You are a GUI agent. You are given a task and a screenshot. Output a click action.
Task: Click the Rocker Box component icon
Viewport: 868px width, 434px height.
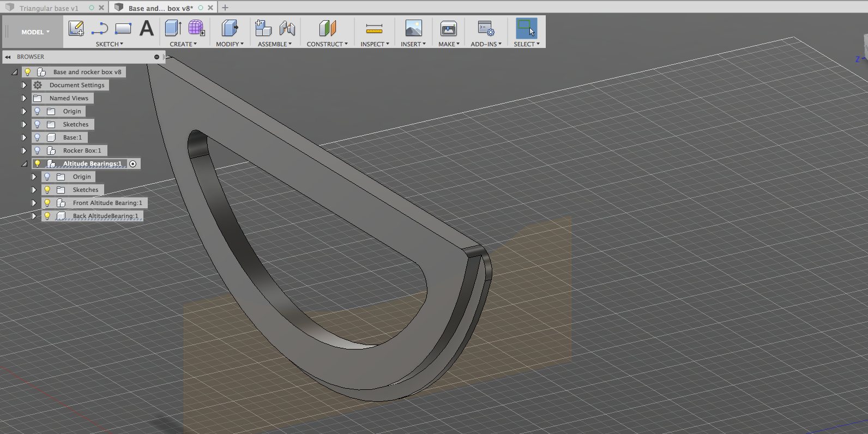pyautogui.click(x=51, y=150)
